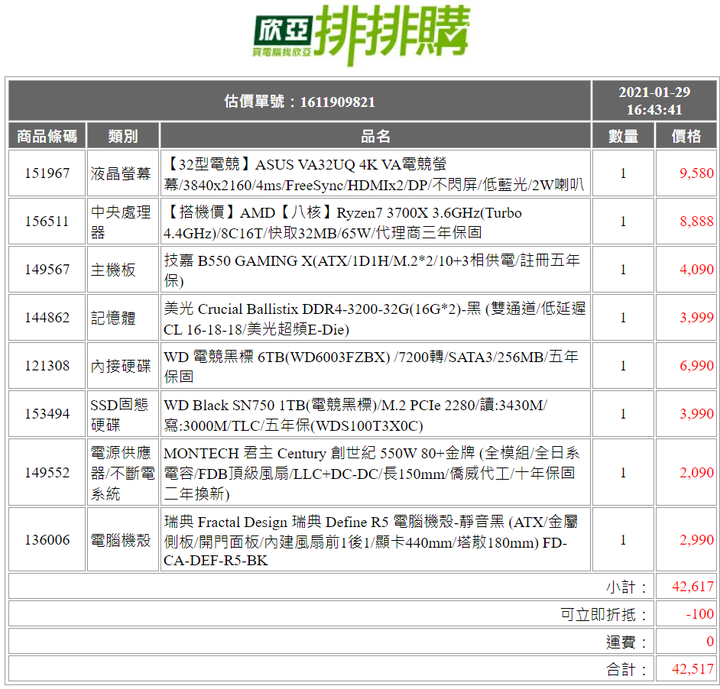This screenshot has height=689, width=720.
Task: Click the price 3,990
Action: pos(697,414)
